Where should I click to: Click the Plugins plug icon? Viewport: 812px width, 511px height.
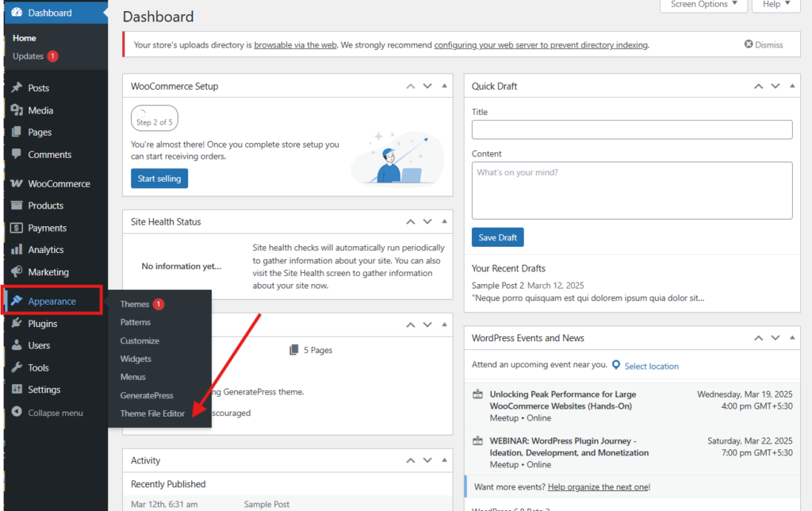17,324
